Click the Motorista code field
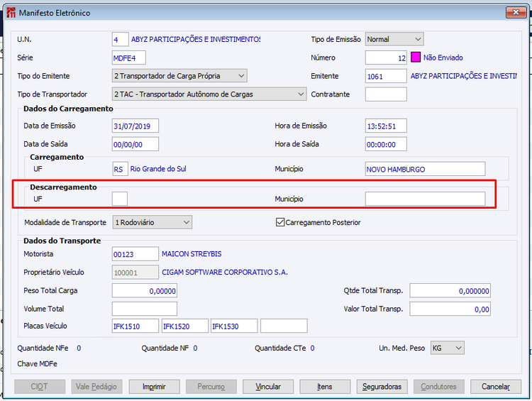Image resolution: width=532 pixels, height=401 pixels. coord(135,253)
